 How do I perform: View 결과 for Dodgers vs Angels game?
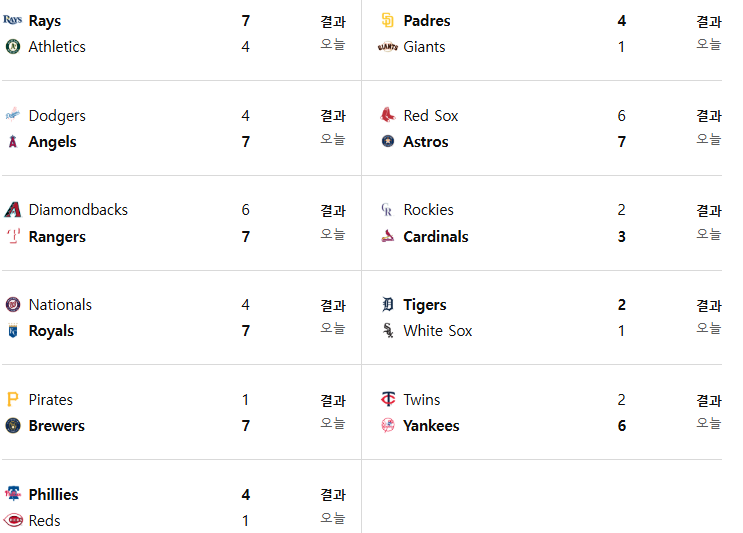[333, 116]
